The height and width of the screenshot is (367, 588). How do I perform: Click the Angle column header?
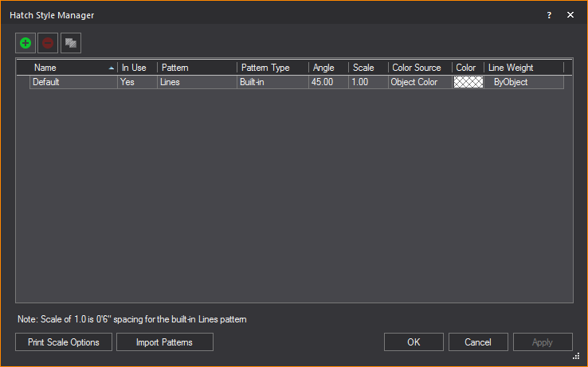(327, 68)
